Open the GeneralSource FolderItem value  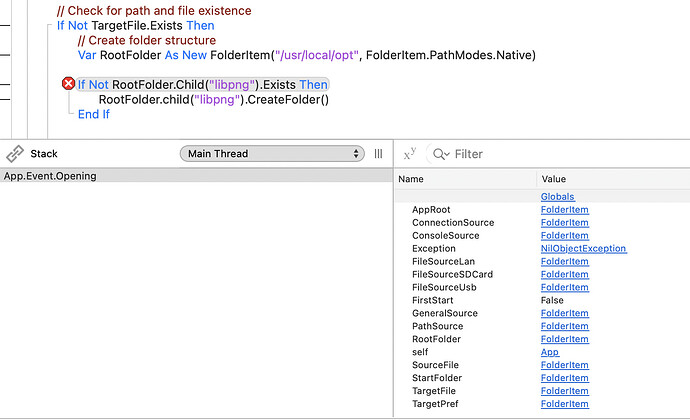(x=565, y=313)
